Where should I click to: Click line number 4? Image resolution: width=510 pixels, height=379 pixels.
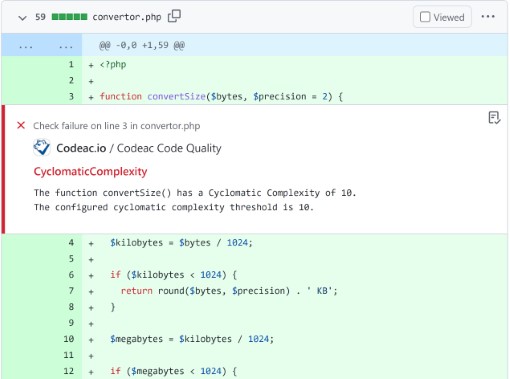coord(71,242)
